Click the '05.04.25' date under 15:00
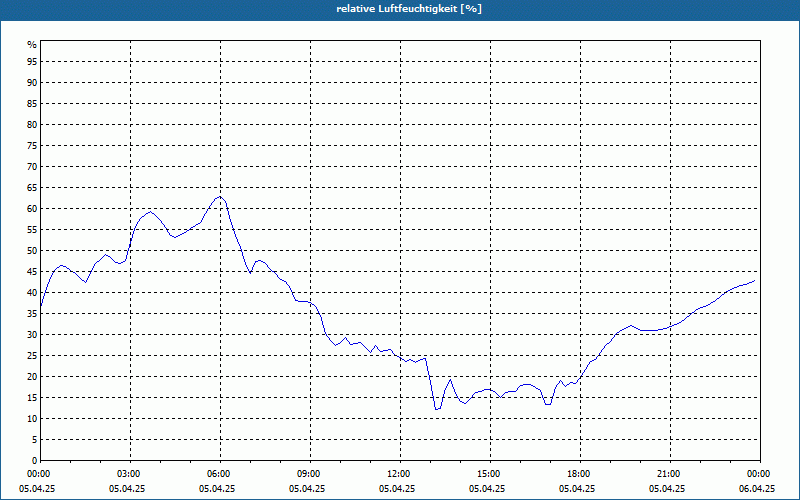This screenshot has height=500, width=800. (487, 489)
